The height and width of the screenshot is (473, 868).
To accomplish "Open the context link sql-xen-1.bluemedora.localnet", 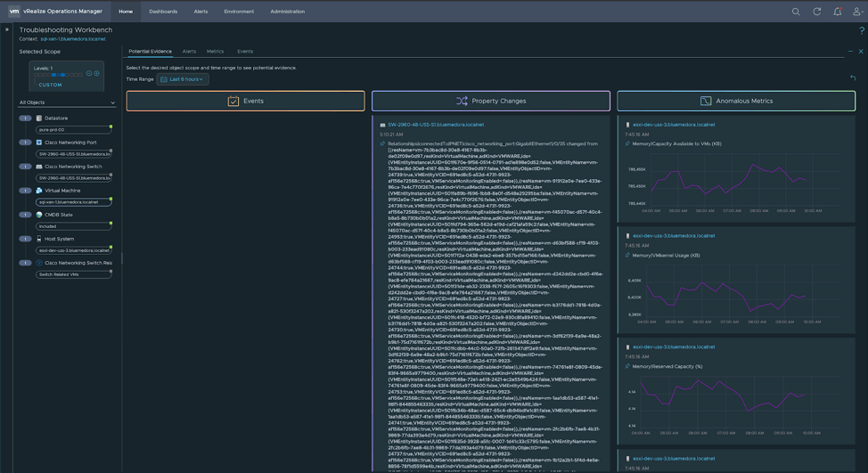I will tap(73, 39).
